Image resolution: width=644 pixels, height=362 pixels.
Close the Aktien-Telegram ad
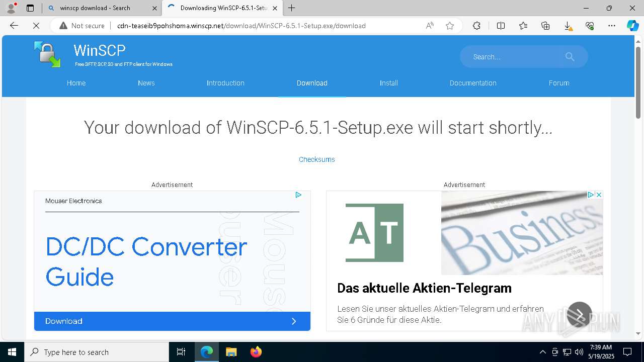click(x=599, y=195)
